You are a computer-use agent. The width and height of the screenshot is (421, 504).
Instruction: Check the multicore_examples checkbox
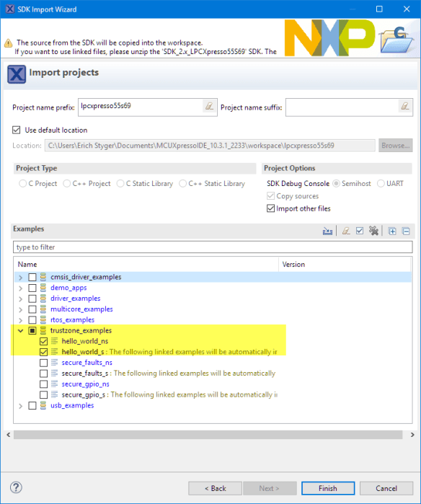pos(32,309)
